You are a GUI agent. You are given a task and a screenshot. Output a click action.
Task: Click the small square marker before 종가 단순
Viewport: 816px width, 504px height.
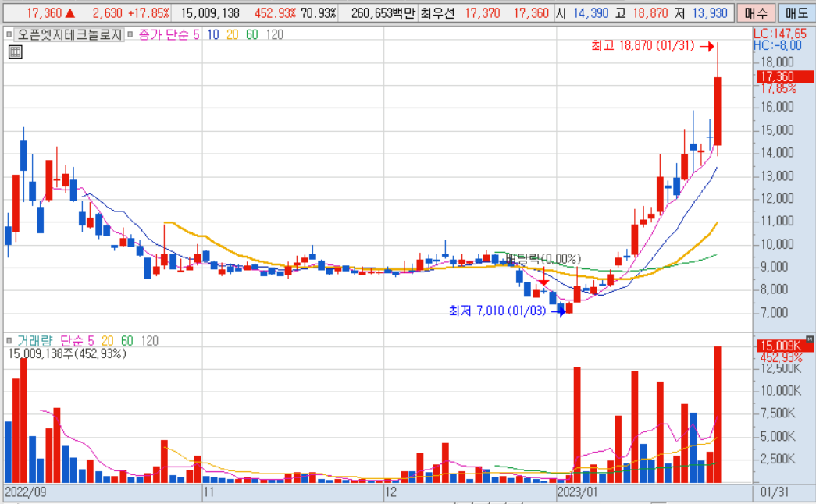tap(130, 34)
